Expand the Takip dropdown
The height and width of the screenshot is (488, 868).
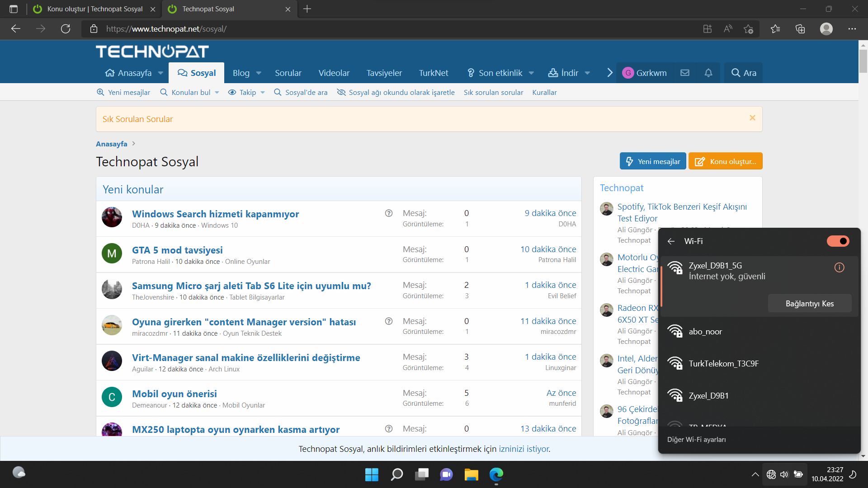[263, 93]
